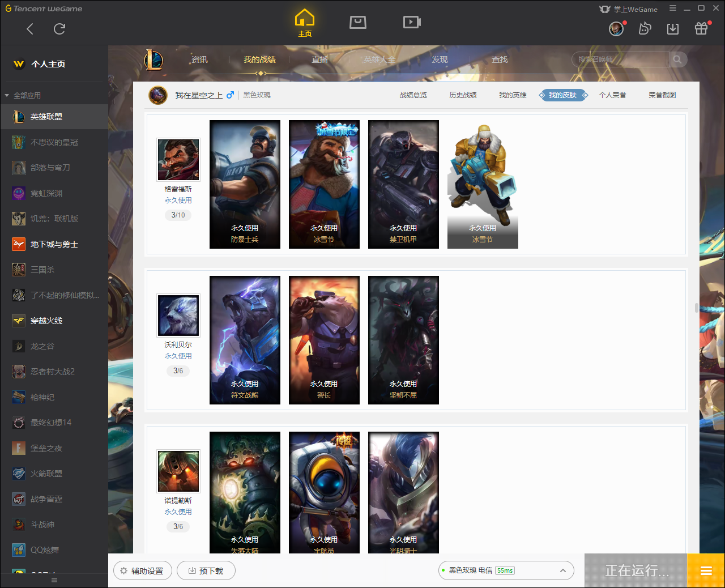Select 英雄联盟 in game list
This screenshot has height=588, width=725.
(54, 117)
